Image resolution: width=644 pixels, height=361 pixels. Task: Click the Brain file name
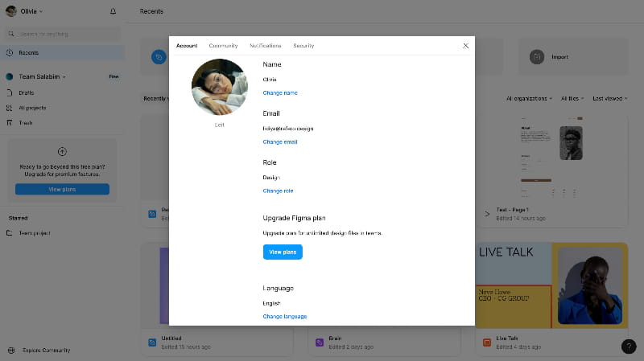335,338
